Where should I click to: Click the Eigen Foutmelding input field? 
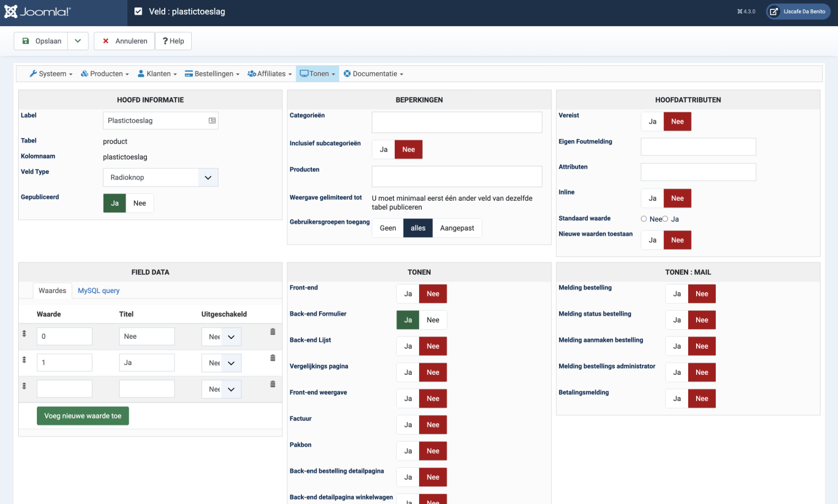click(698, 147)
